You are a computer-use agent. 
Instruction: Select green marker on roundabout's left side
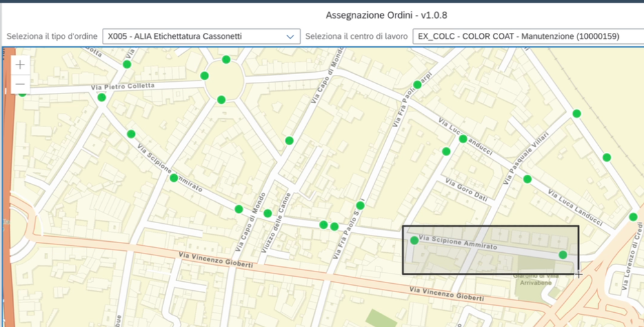204,75
